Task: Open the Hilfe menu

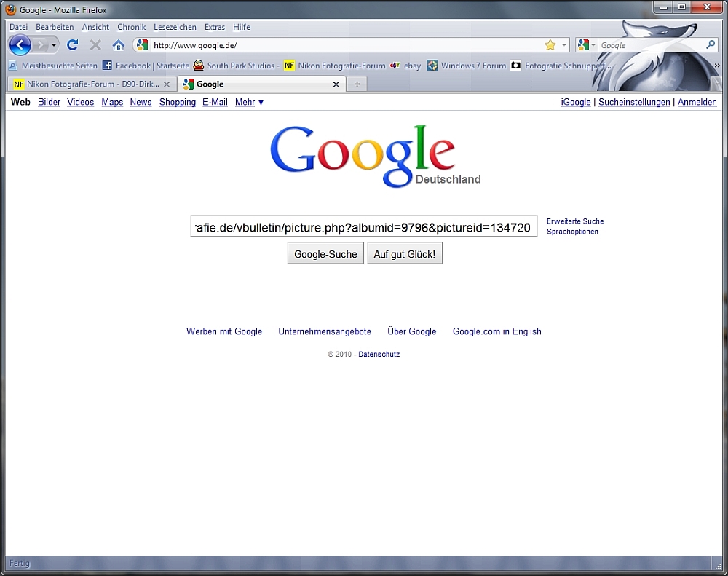Action: point(242,27)
